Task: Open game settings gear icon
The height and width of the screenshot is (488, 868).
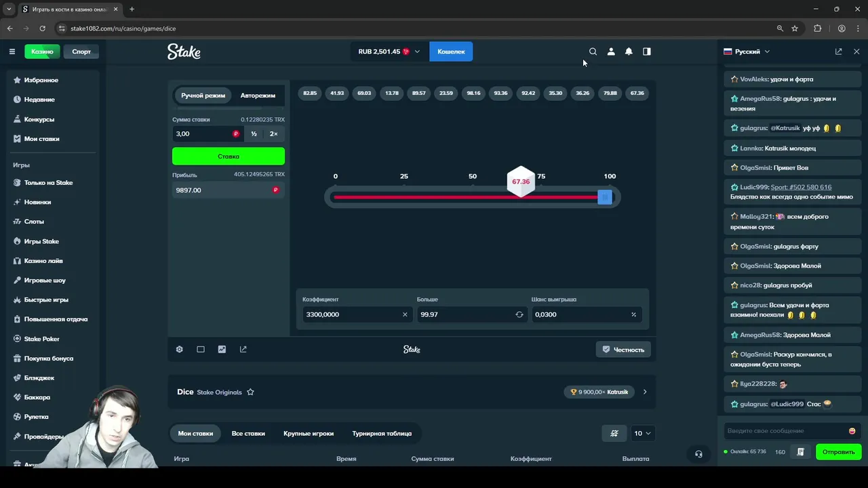Action: coord(179,349)
